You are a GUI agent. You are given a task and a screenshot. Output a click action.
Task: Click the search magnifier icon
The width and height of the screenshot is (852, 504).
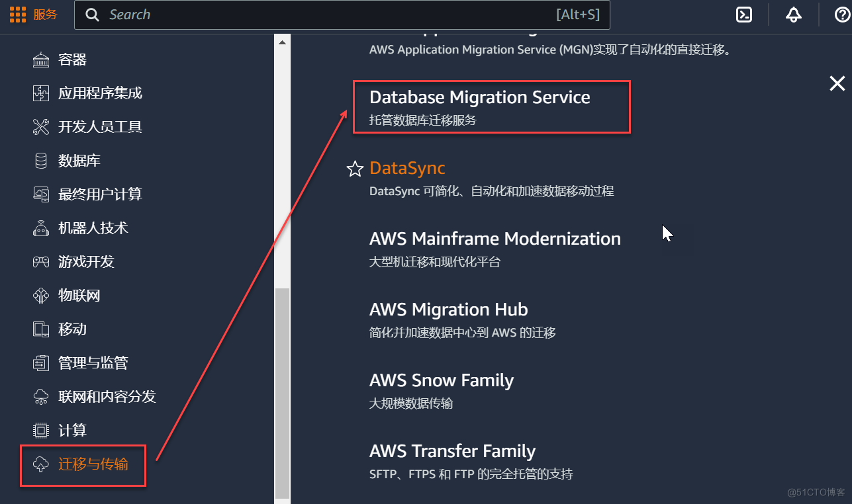93,15
